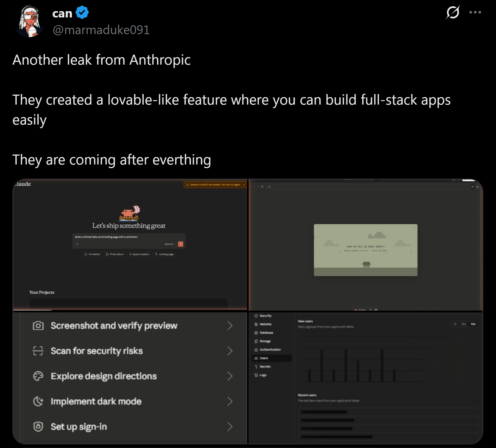Select the Implement dark mode label
Screen dimensions: 496x448
[96, 401]
